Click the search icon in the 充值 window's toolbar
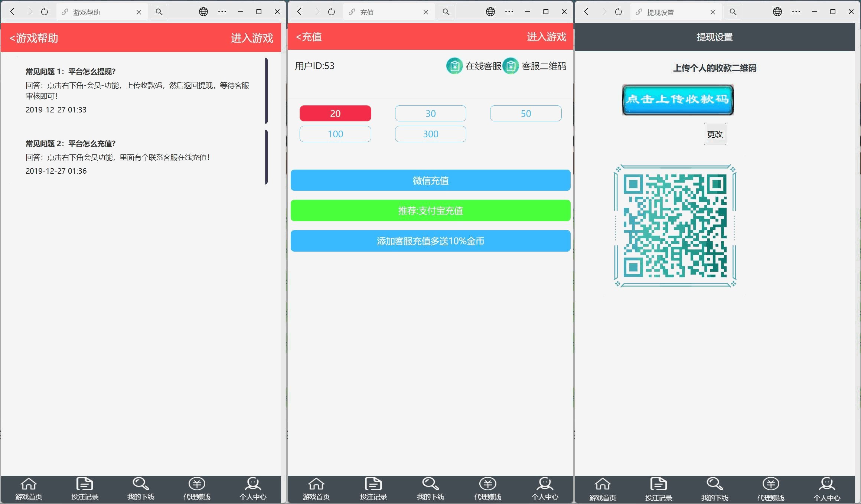Image resolution: width=861 pixels, height=504 pixels. [x=446, y=12]
